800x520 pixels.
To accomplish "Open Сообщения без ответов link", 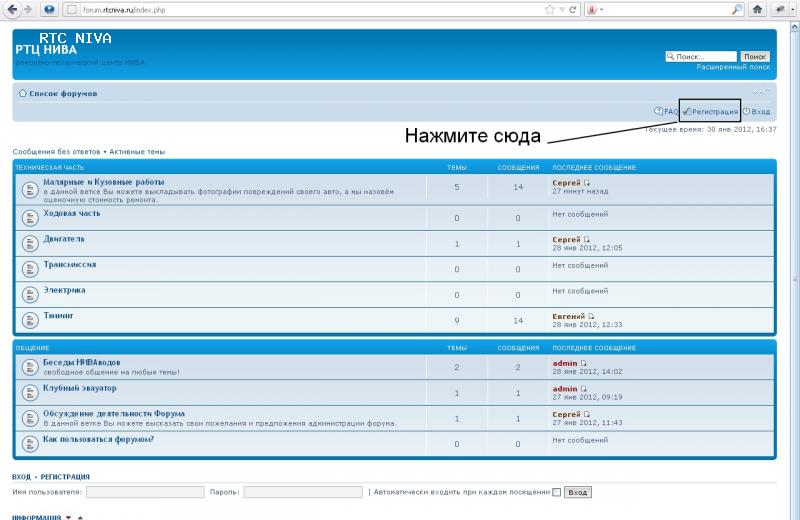I will pos(56,152).
